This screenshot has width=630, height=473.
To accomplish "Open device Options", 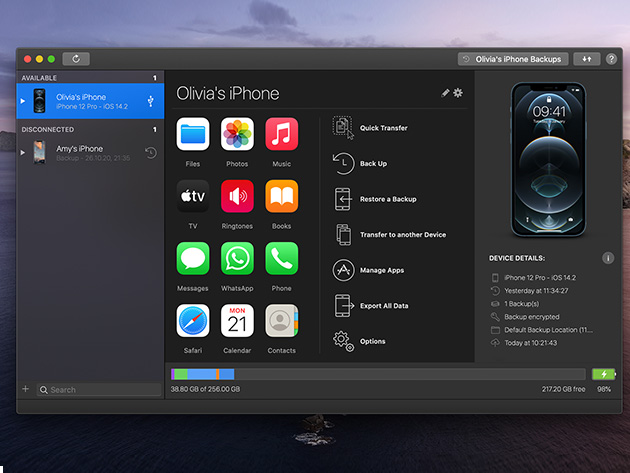I will 359,341.
